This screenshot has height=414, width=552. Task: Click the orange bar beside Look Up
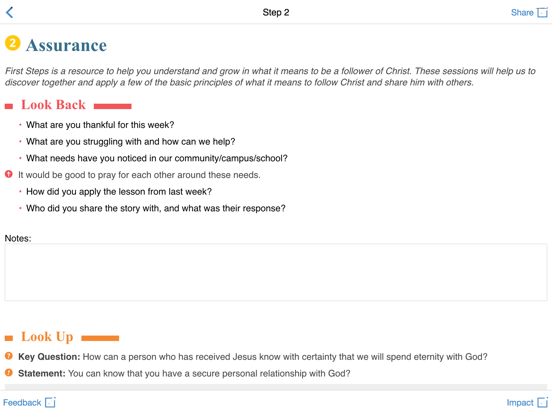pos(100,338)
